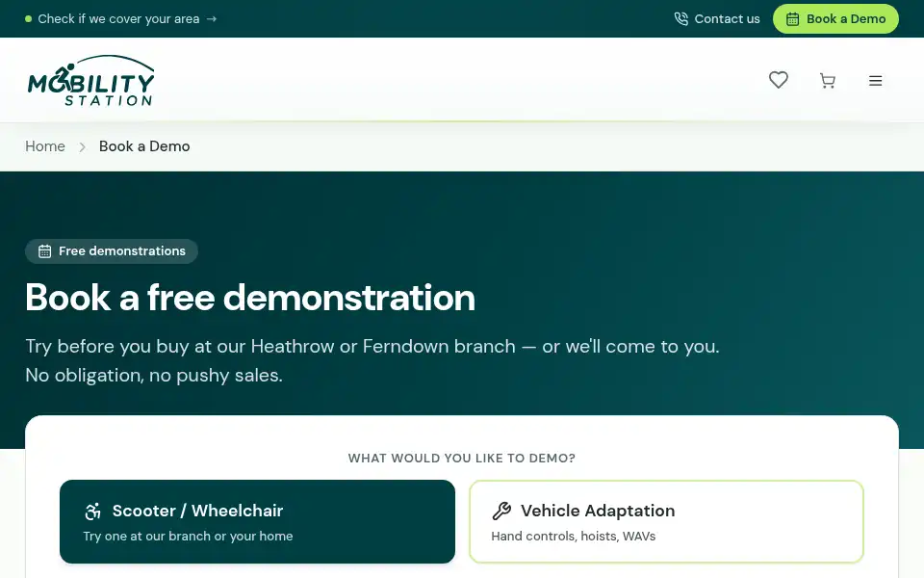Click the Mobility Station logo
The width and height of the screenshot is (924, 578).
coord(90,80)
